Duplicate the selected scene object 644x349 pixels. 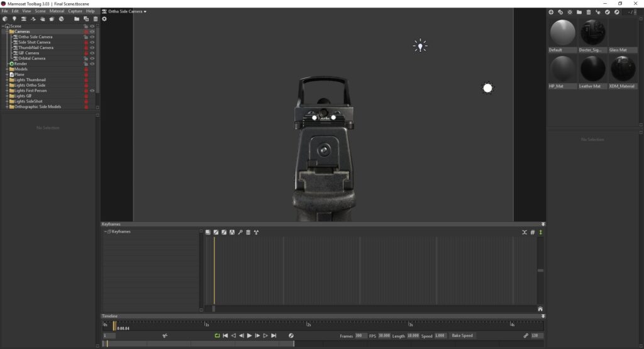click(86, 19)
